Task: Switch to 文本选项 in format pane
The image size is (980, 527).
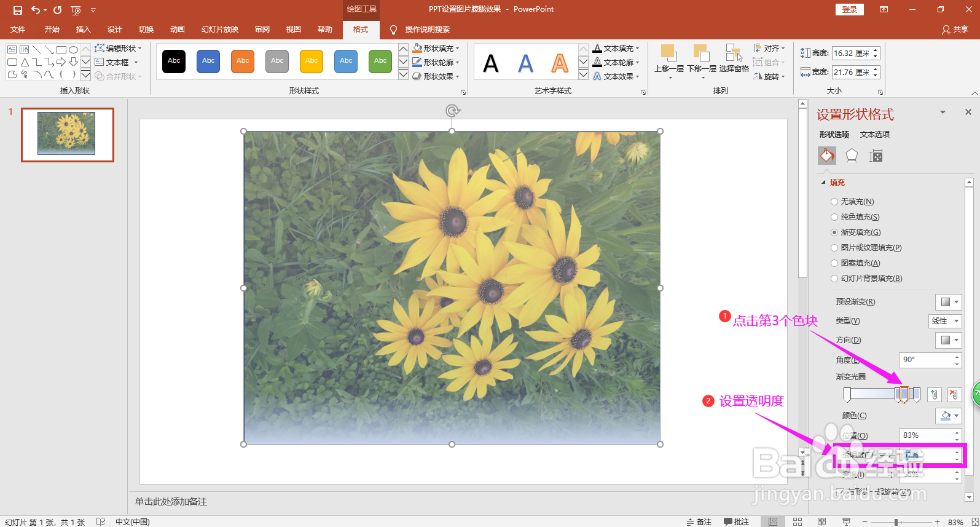Action: [875, 135]
